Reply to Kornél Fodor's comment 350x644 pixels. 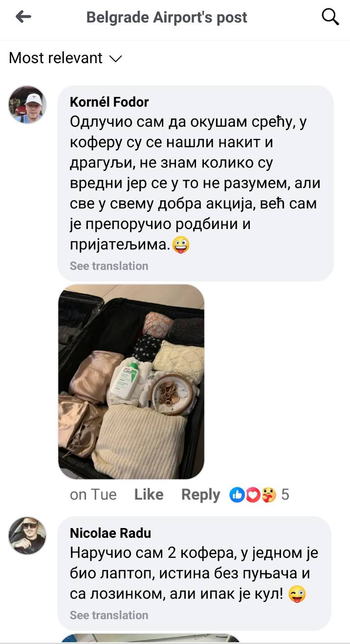coord(201,495)
